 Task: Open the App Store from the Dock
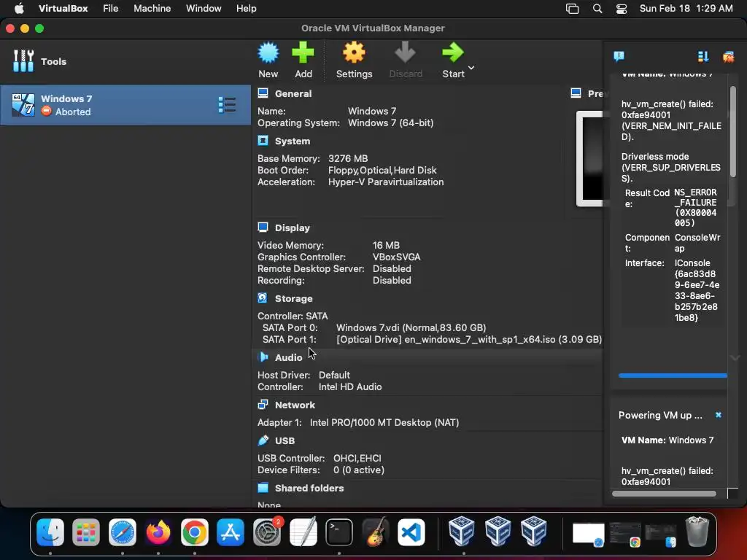[231, 532]
